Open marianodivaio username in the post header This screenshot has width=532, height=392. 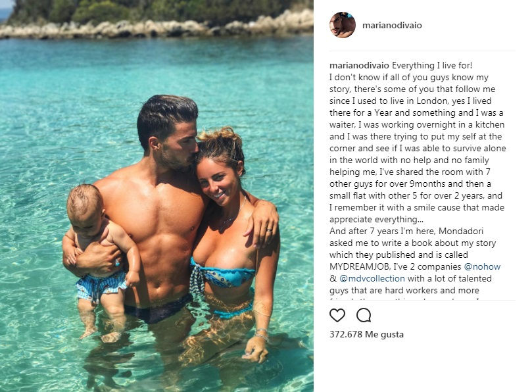click(x=392, y=25)
